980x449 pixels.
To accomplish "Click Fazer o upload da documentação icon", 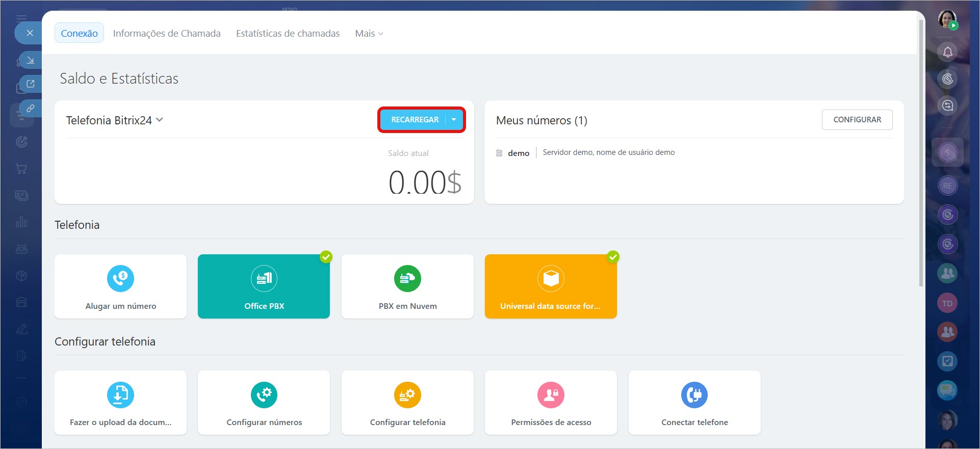I will pos(120,395).
